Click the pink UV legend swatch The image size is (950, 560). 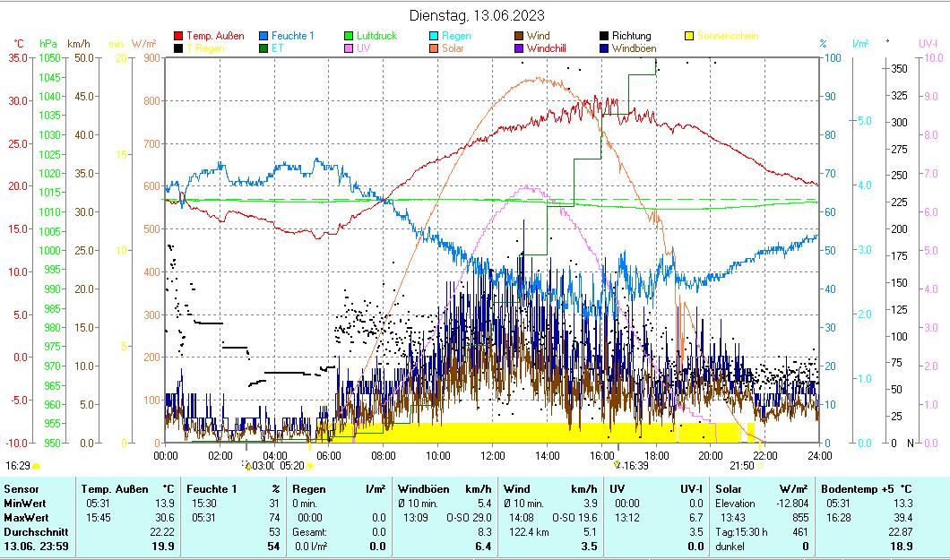[x=349, y=48]
